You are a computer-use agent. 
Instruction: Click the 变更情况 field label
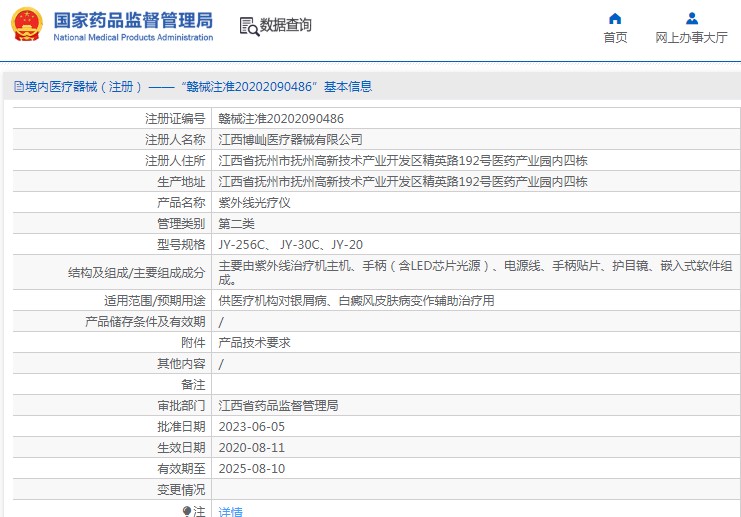point(181,490)
